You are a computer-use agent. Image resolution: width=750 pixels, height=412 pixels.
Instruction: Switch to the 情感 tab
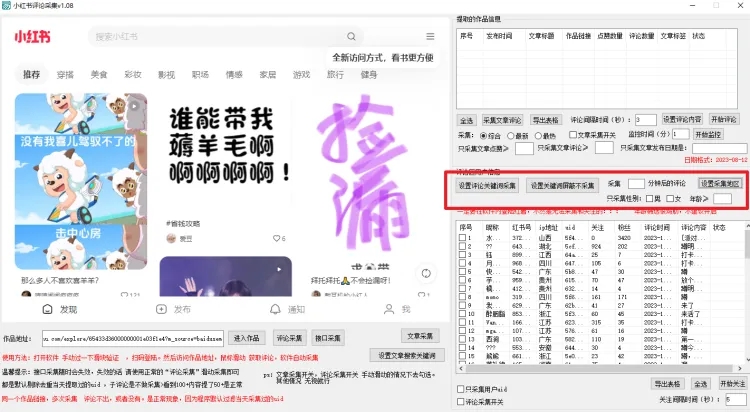click(234, 75)
